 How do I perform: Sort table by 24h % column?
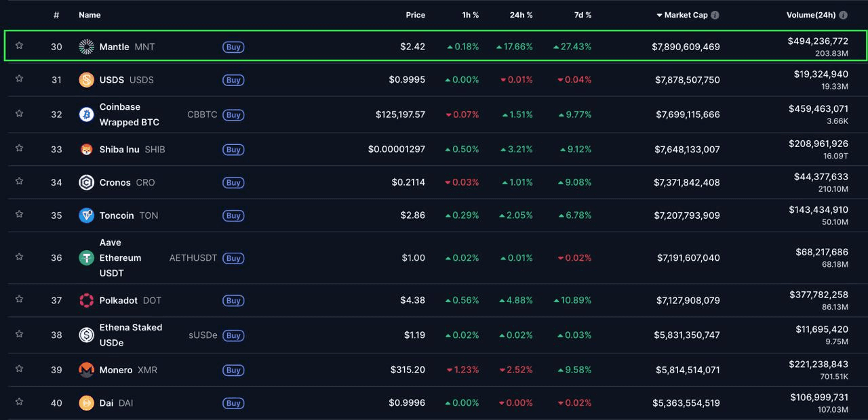pyautogui.click(x=521, y=15)
